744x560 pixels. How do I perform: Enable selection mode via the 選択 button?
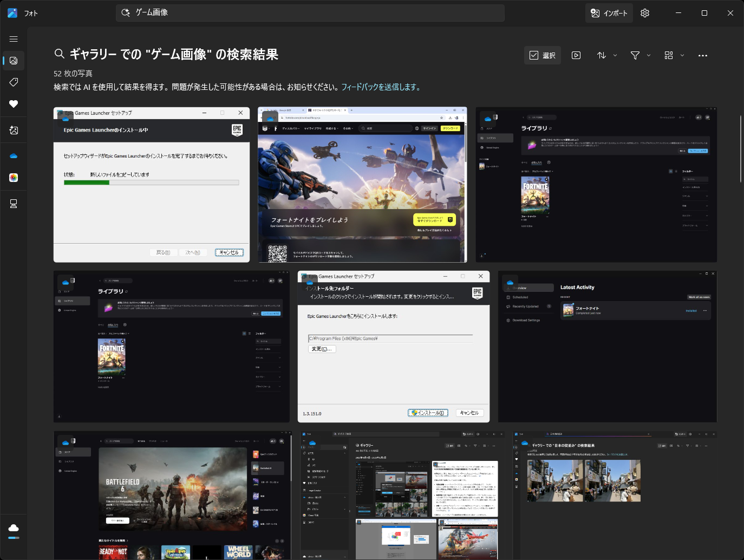542,55
